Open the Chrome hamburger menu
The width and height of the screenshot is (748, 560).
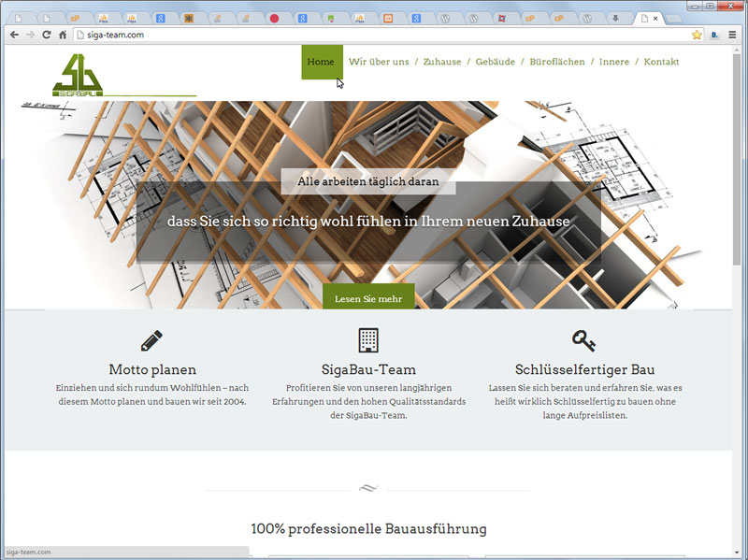click(732, 35)
